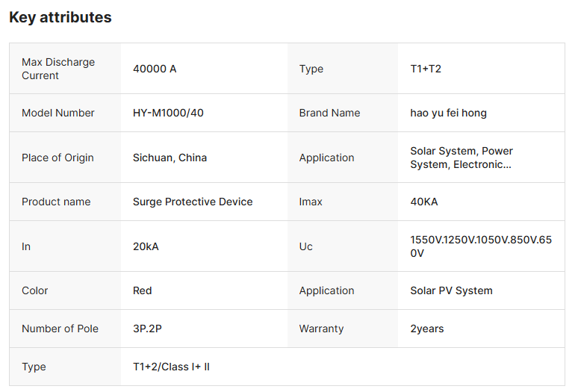
Task: Select the Red color value
Action: pos(142,290)
